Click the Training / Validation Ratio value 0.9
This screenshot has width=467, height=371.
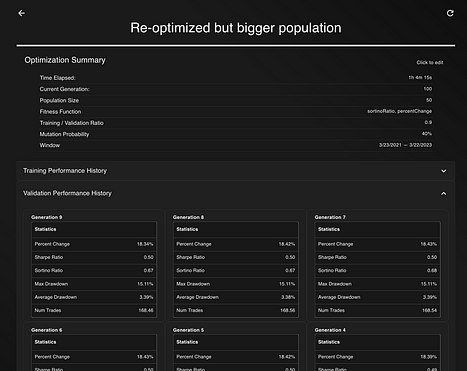(x=428, y=122)
